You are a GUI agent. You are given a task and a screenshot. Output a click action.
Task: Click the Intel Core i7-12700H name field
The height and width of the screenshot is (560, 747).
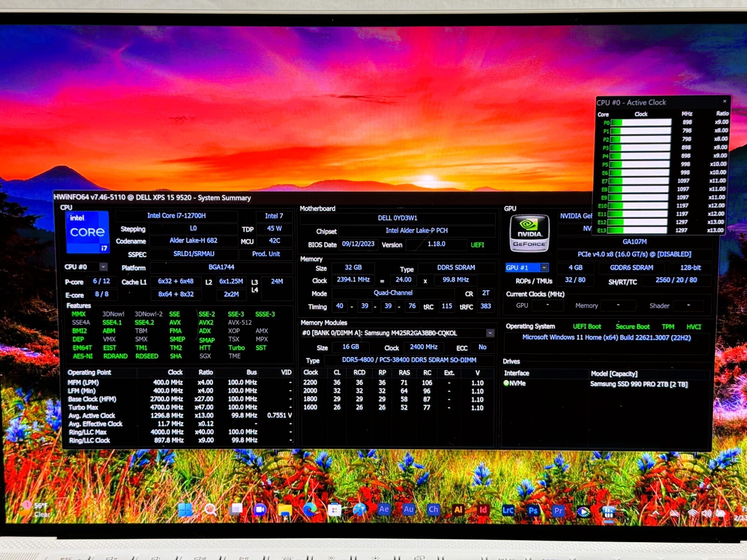coord(176,216)
